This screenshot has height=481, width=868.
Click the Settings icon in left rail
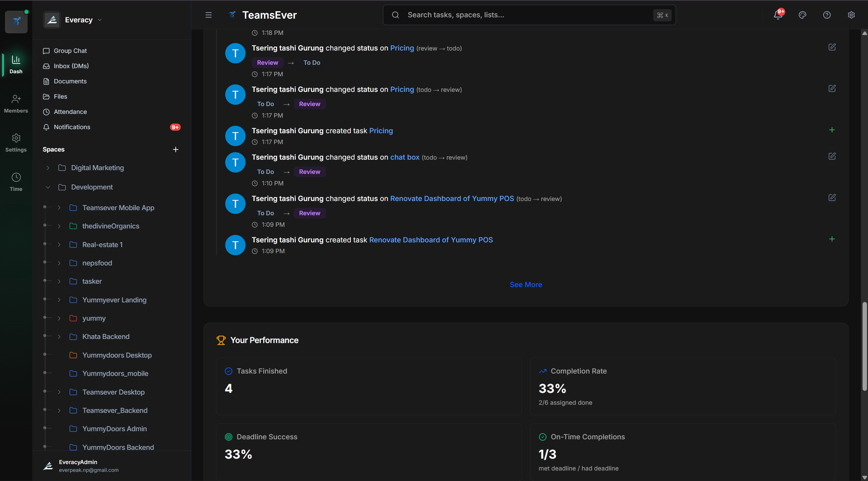tap(16, 143)
